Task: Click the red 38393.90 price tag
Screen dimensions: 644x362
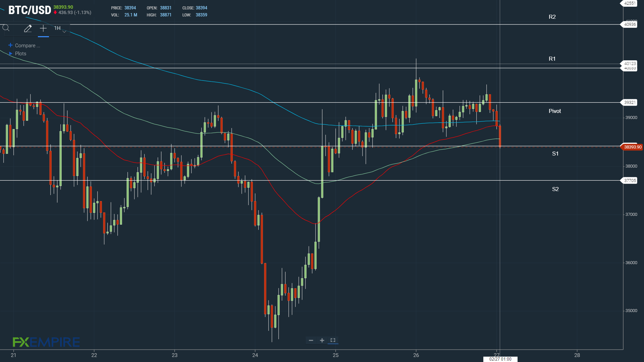Action: (632, 147)
